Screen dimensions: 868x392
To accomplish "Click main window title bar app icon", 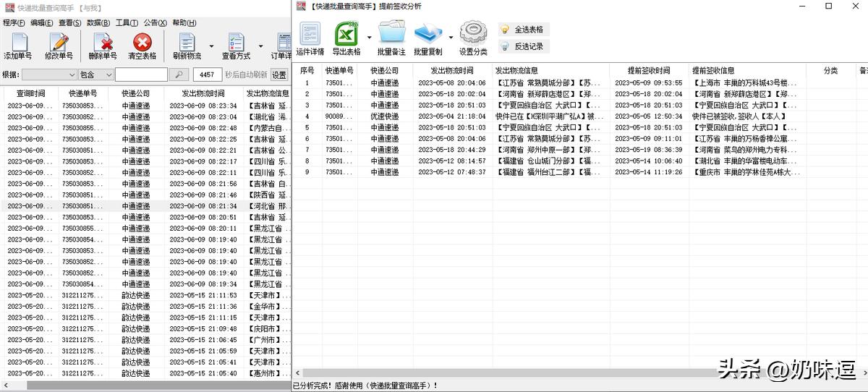I will click(9, 7).
